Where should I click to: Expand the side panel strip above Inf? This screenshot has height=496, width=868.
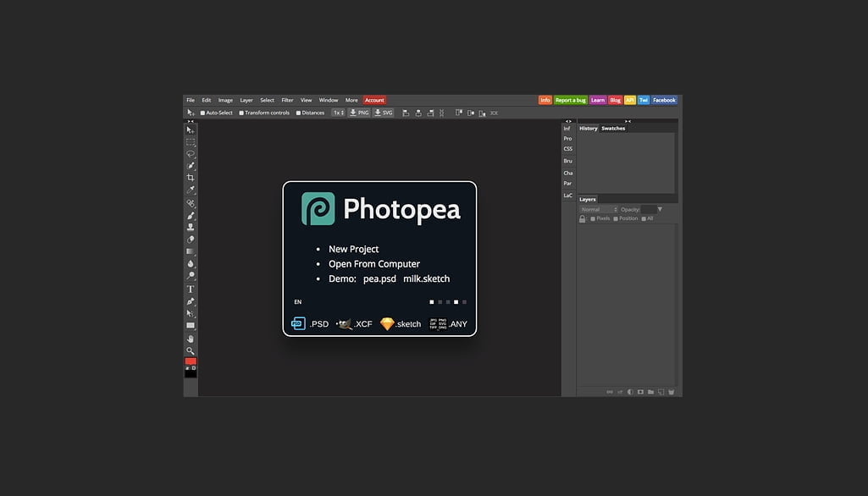pos(568,121)
